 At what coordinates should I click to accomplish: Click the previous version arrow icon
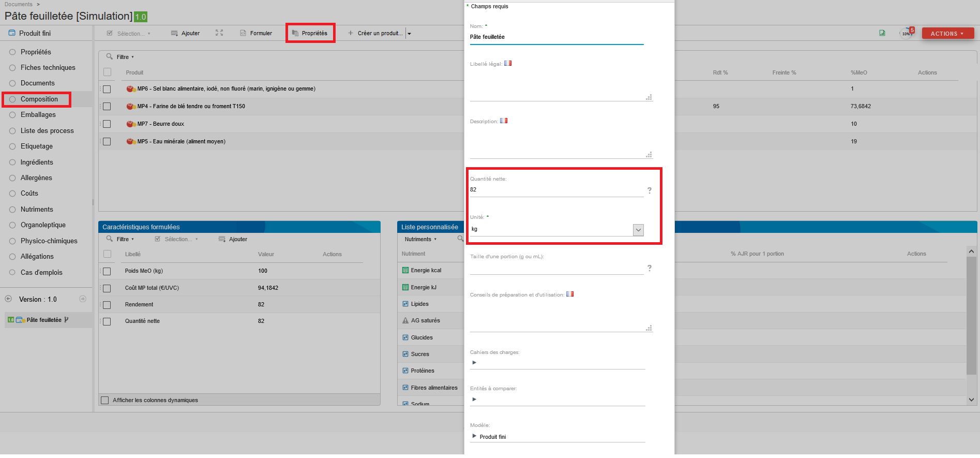pyautogui.click(x=8, y=299)
